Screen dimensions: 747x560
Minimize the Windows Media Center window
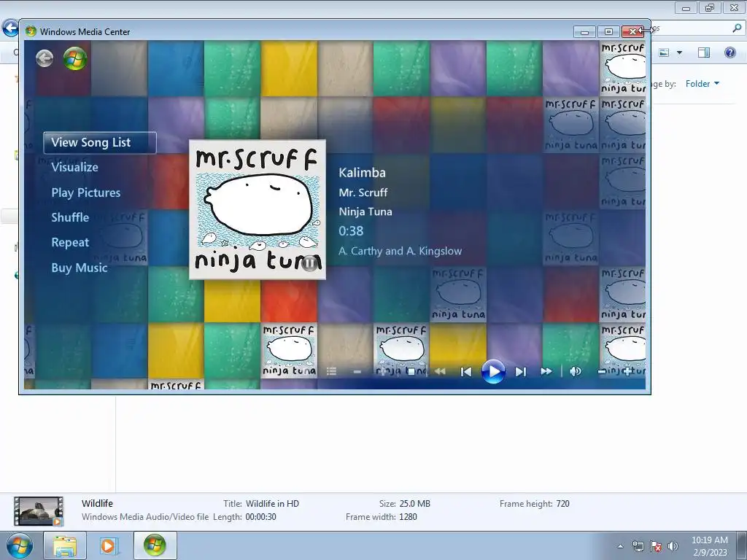click(x=584, y=32)
